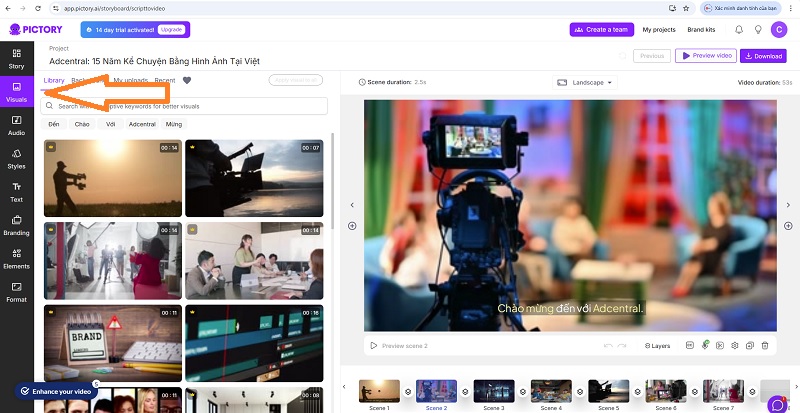
Task: Click the Preview video button
Action: [x=706, y=56]
